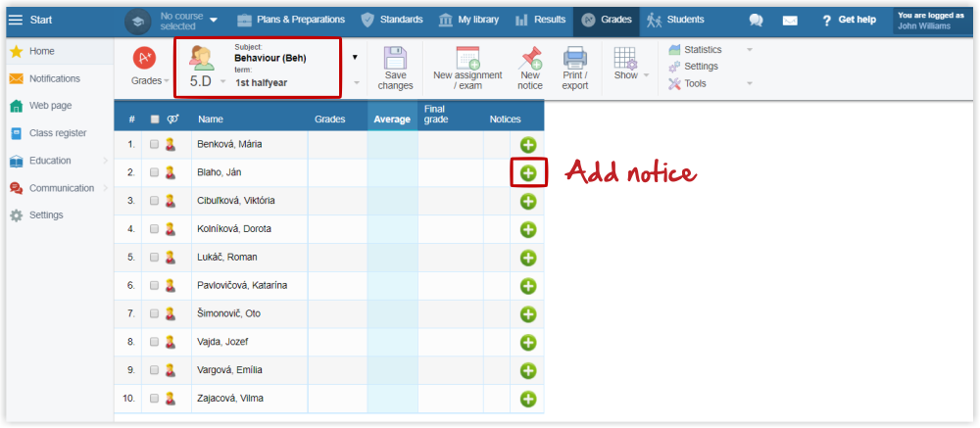The height and width of the screenshot is (428, 980).
Task: Check the box for Kolníková, Dorota
Action: click(155, 228)
